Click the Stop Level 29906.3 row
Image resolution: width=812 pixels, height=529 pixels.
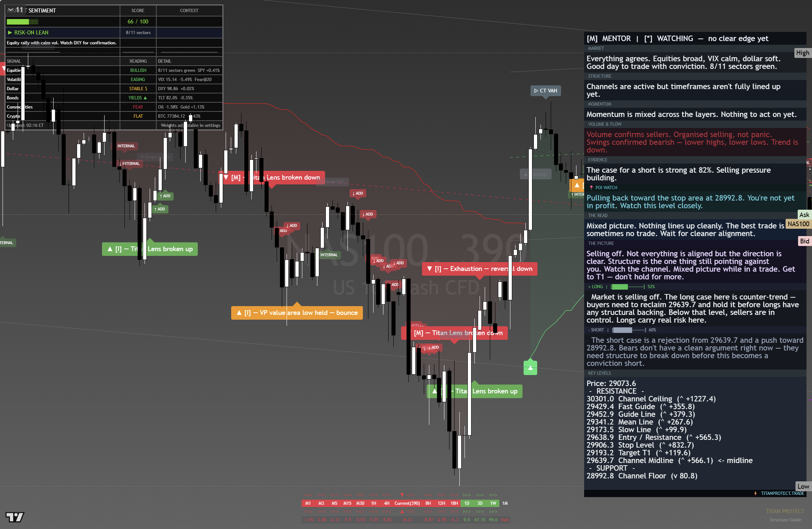(x=640, y=445)
